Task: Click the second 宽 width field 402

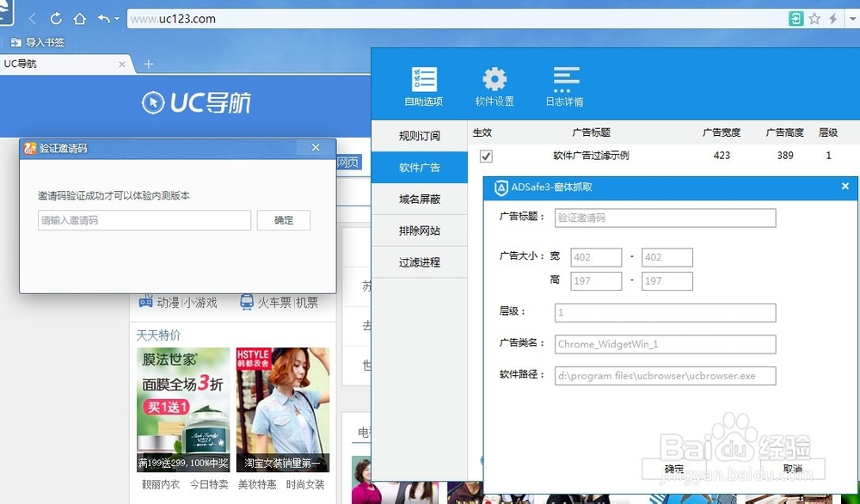Action: tap(667, 257)
